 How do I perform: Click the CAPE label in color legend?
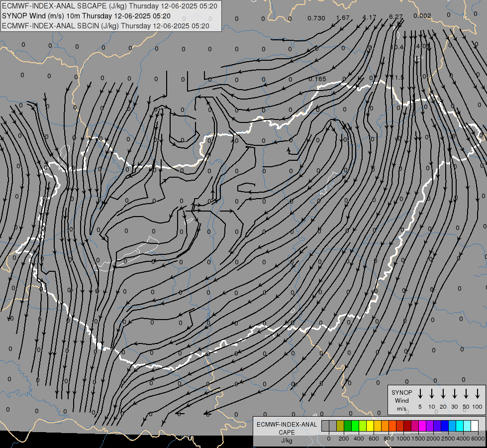coord(287,433)
